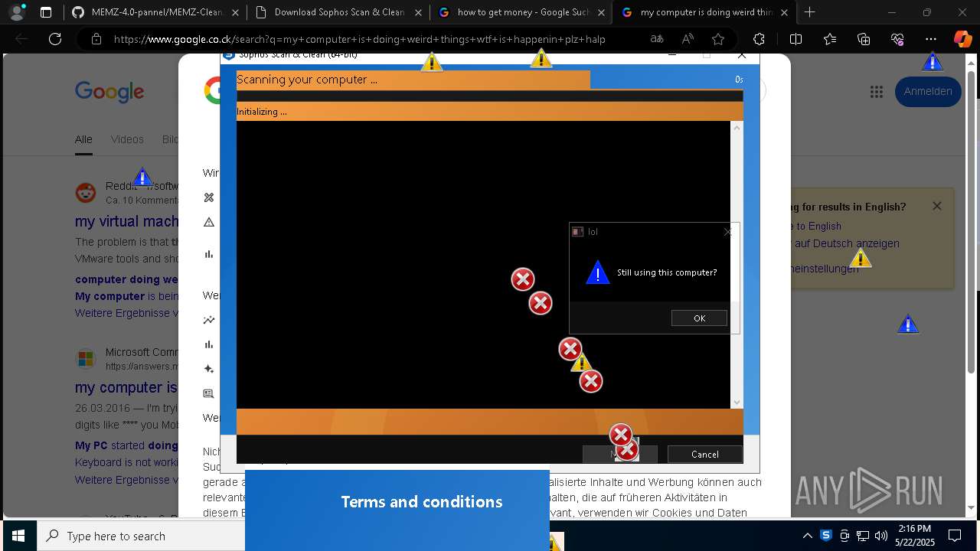Click the taskbar search box
The width and height of the screenshot is (980, 551).
pyautogui.click(x=142, y=536)
